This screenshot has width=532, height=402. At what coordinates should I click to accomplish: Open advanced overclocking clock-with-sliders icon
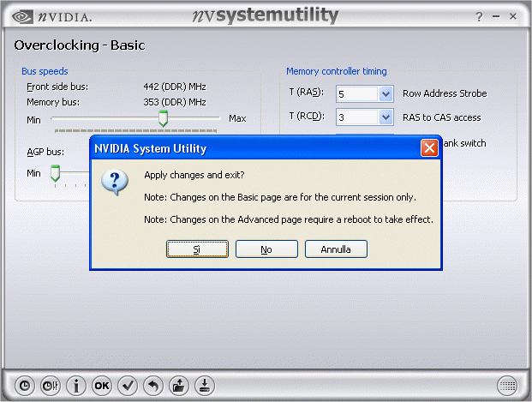click(51, 386)
